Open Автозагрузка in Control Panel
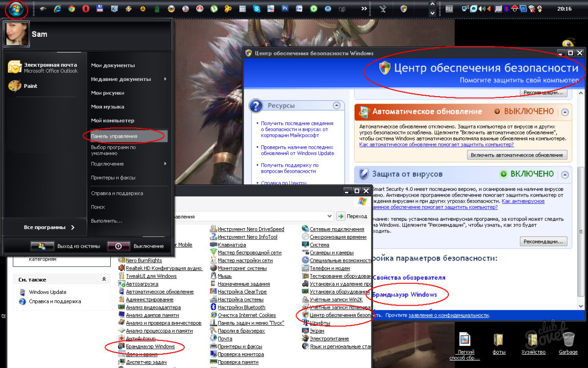588x368 pixels. [x=138, y=284]
